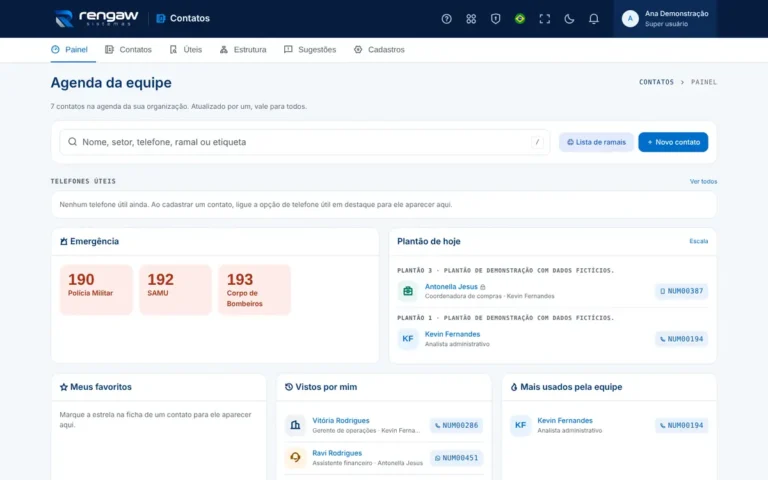Click the Novo contato button
This screenshot has width=768, height=480.
tap(672, 142)
